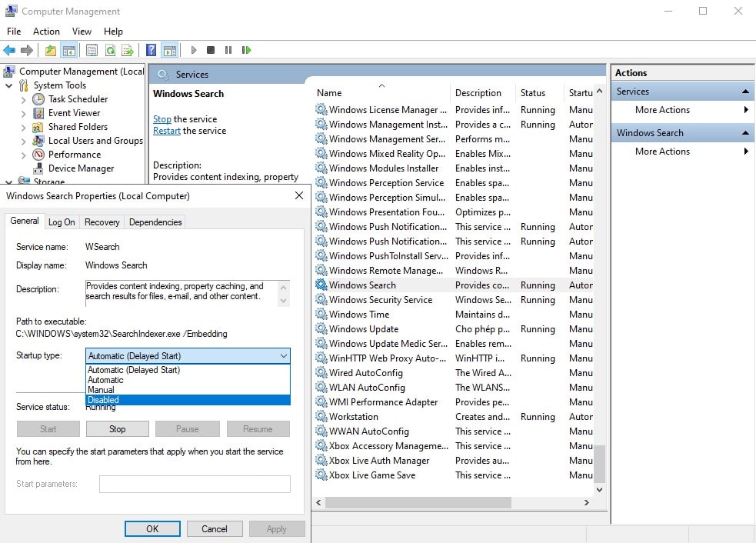The height and width of the screenshot is (543, 756).
Task: Click the gear icon beside WLAN AutoConfig
Action: point(321,387)
